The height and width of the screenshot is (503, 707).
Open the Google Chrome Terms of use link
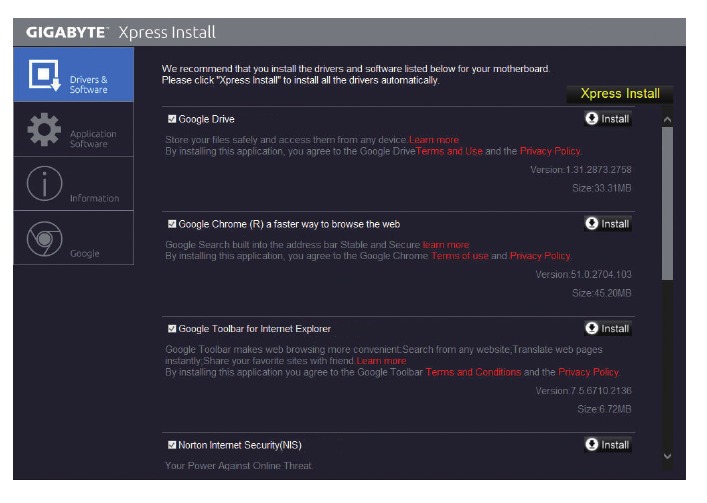coord(460,256)
